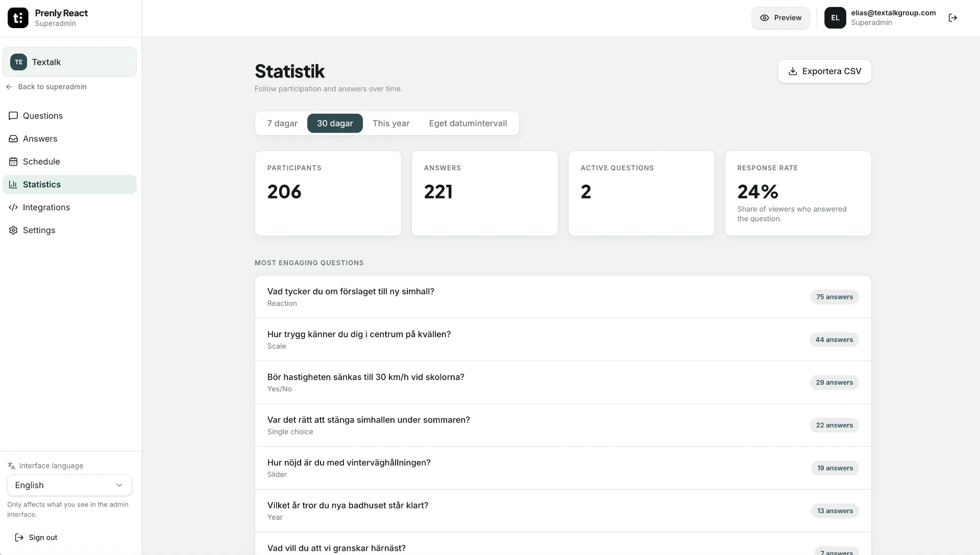Click the TE organization avatar
This screenshot has height=555, width=980.
19,62
